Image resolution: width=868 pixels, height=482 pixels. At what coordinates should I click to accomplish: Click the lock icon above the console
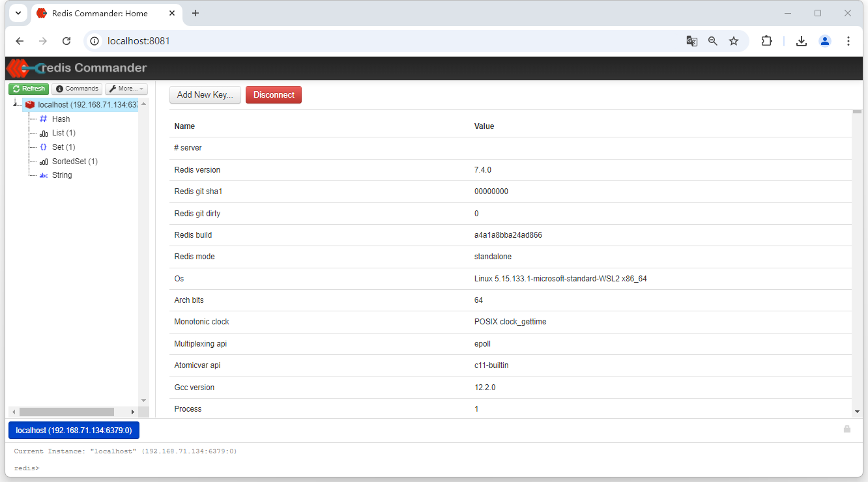pos(846,429)
